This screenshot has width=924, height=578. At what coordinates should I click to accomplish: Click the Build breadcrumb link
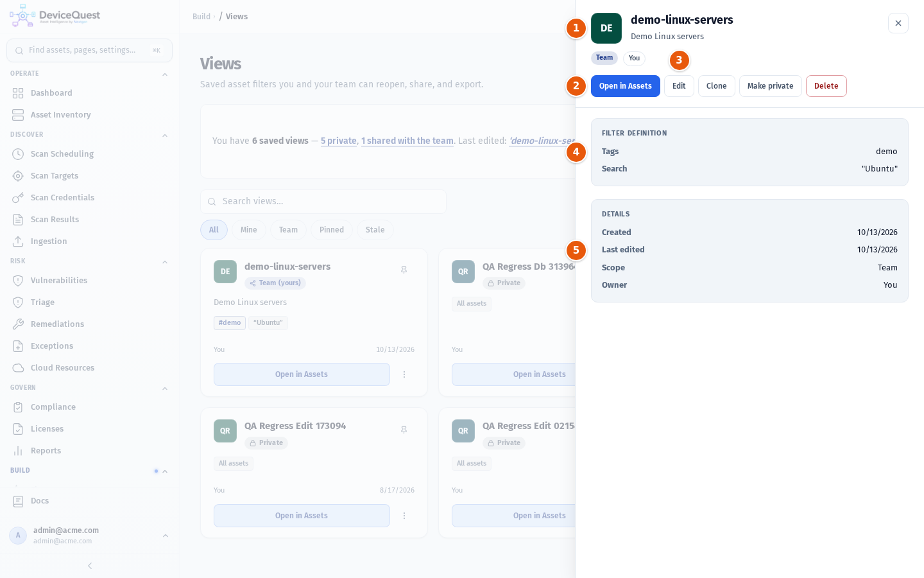[x=201, y=17]
